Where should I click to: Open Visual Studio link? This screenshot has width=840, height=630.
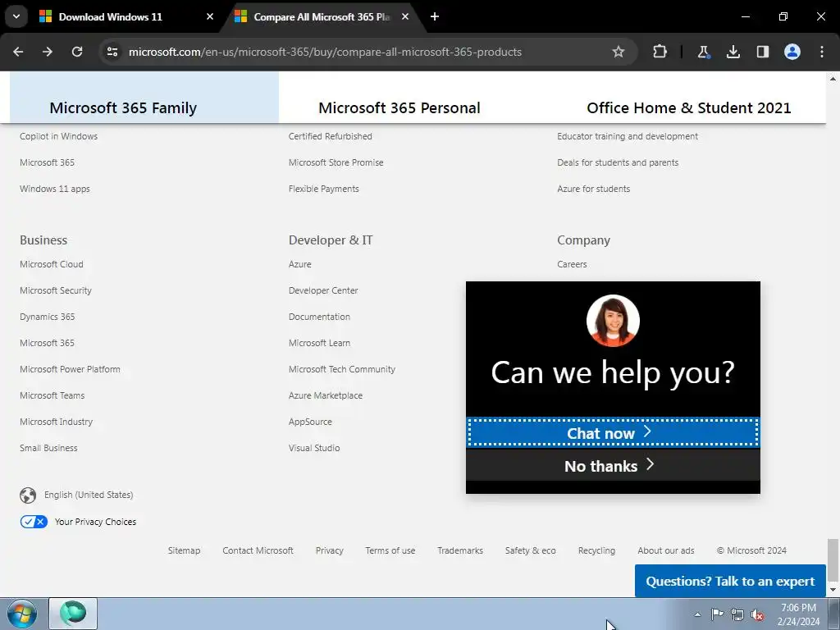pos(314,448)
